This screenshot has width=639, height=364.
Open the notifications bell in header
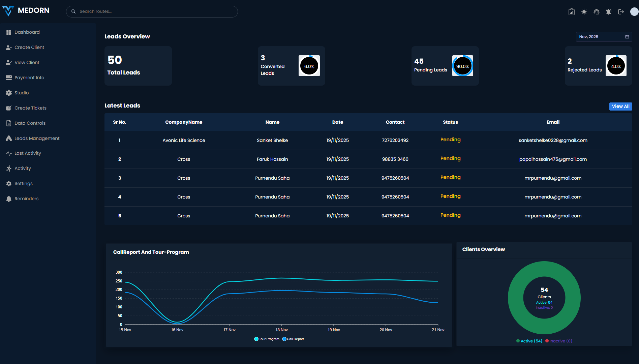coord(609,12)
